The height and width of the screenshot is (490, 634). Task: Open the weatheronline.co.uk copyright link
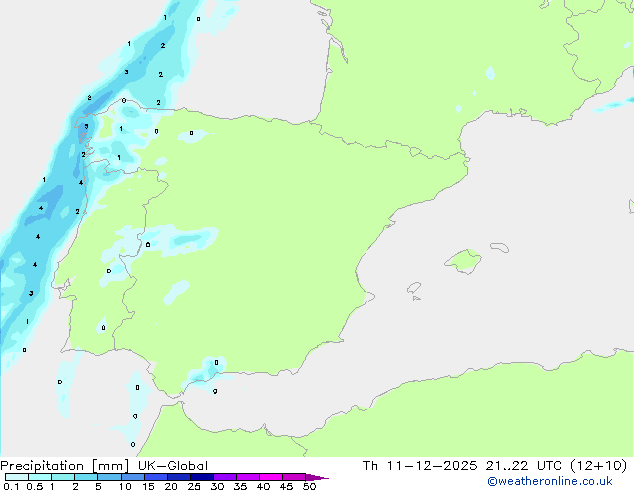pos(550,481)
